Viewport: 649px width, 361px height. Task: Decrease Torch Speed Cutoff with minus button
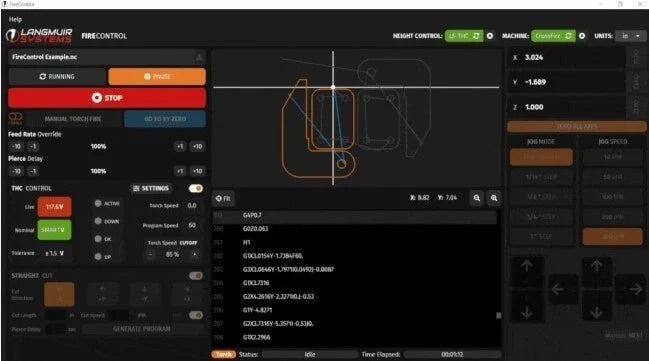pyautogui.click(x=150, y=254)
